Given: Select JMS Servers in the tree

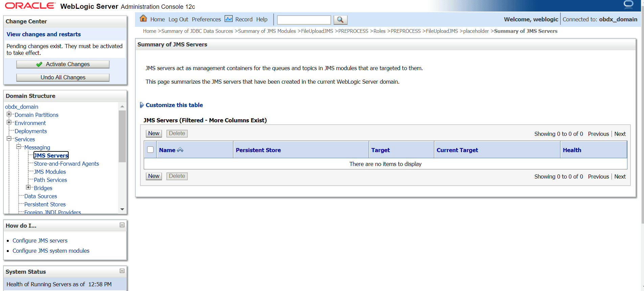Looking at the screenshot, I should (51, 155).
